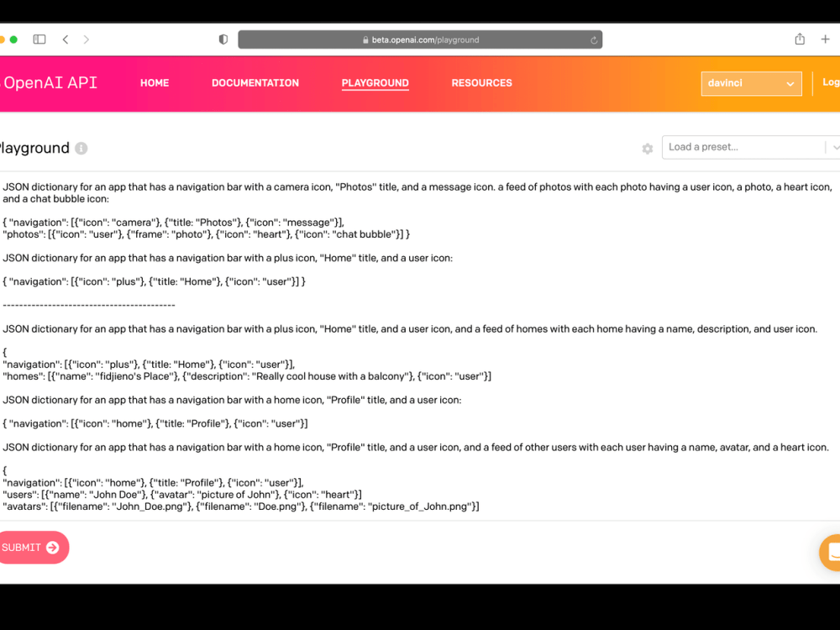840x630 pixels.
Task: Add a new tab with plus icon
Action: pos(825,39)
